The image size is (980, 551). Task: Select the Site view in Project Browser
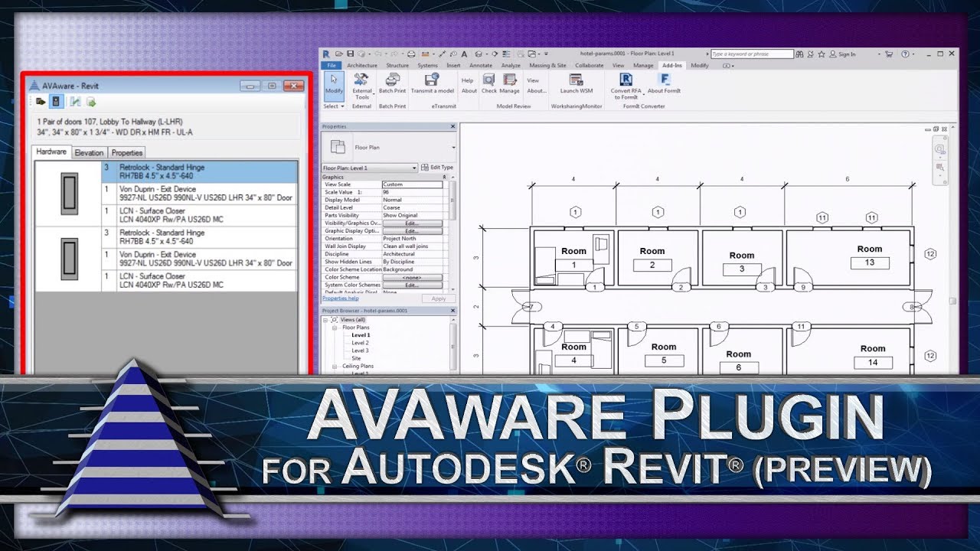[x=356, y=358]
